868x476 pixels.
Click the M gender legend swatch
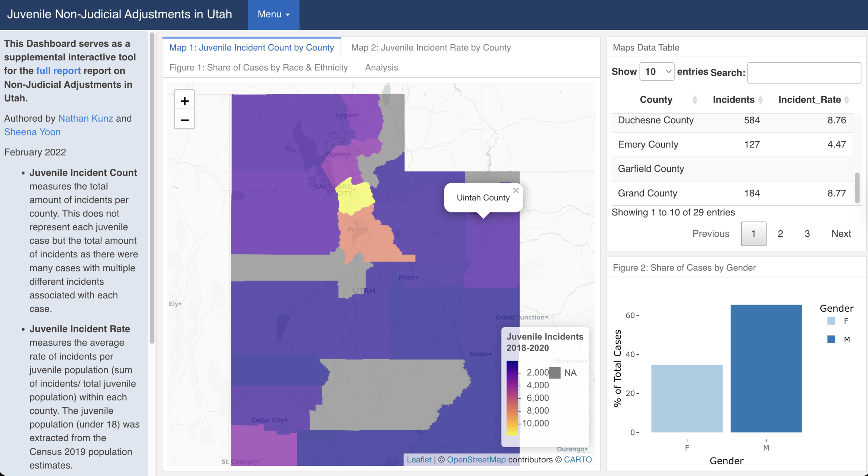point(831,339)
